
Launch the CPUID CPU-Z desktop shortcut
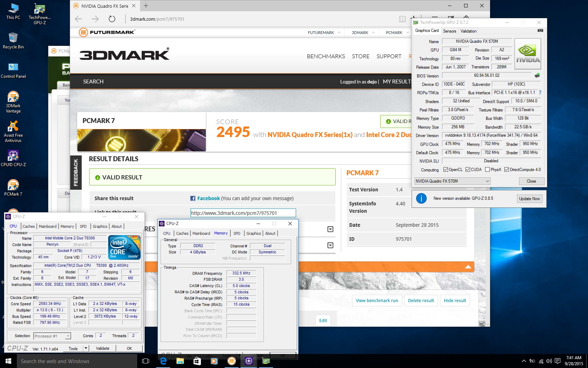pyautogui.click(x=13, y=158)
